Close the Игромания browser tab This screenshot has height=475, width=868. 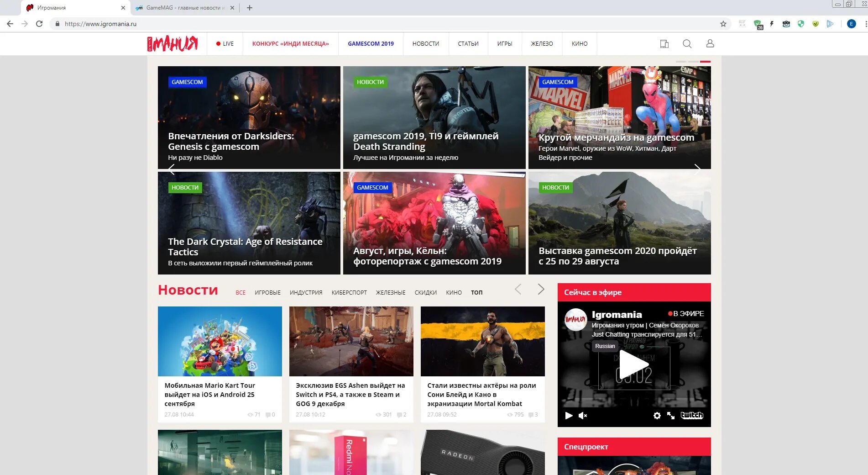tap(123, 8)
